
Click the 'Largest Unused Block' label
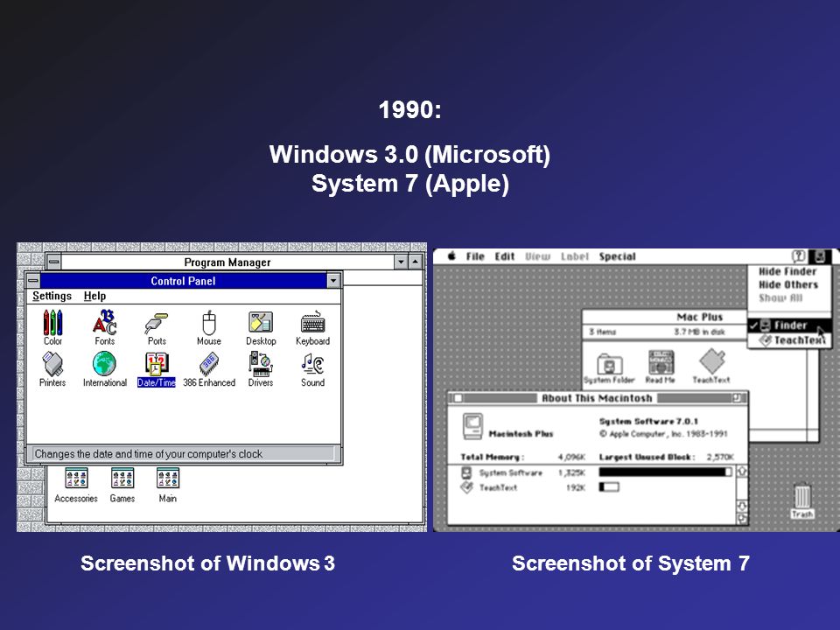647,457
